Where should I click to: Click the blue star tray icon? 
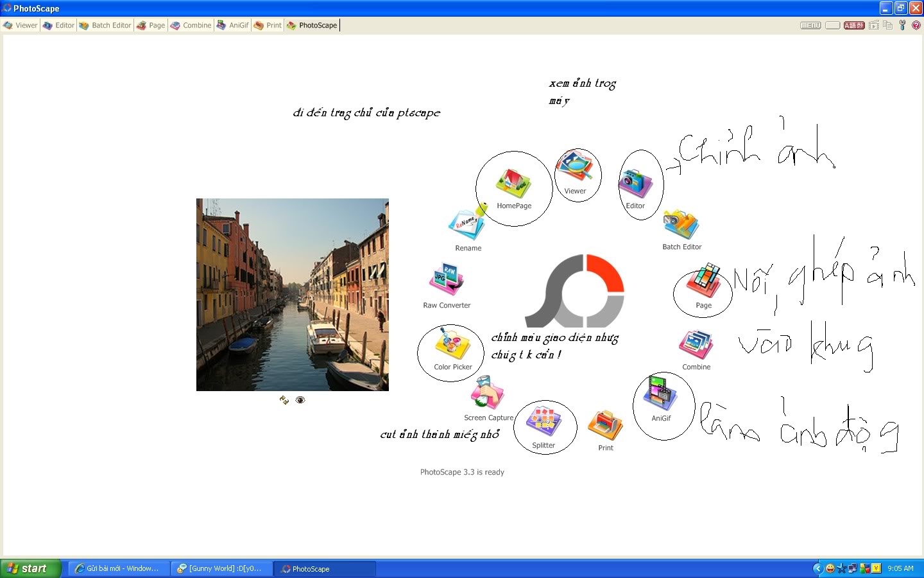pos(841,568)
